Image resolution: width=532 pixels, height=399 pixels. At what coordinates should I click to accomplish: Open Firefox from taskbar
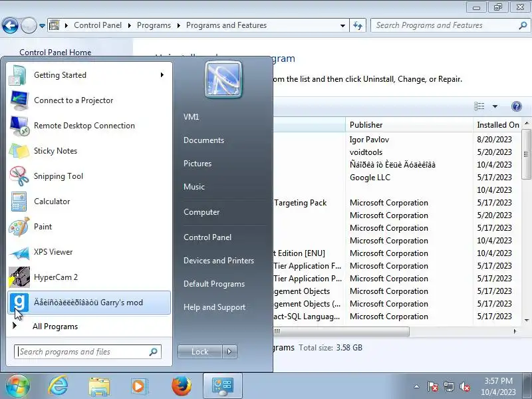181,386
